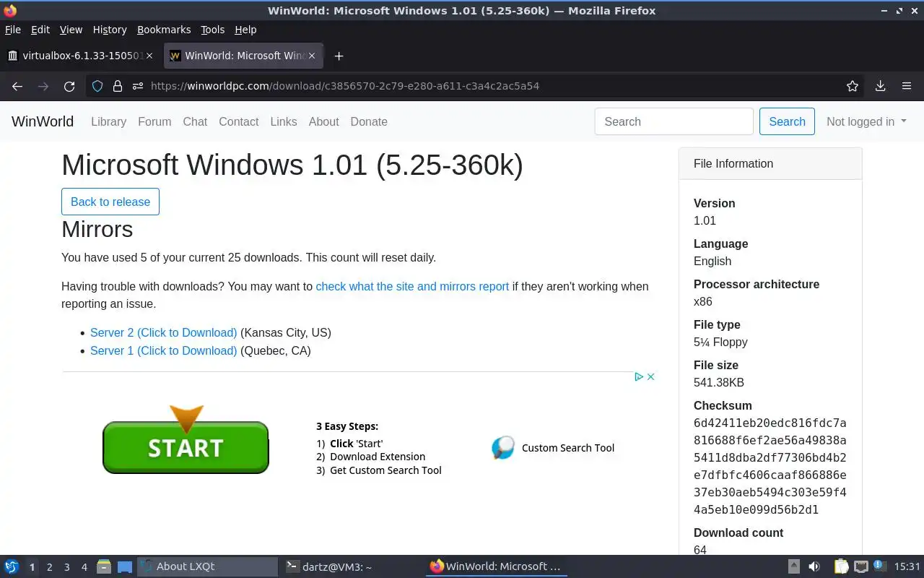
Task: Click the blue Search button
Action: coord(787,121)
